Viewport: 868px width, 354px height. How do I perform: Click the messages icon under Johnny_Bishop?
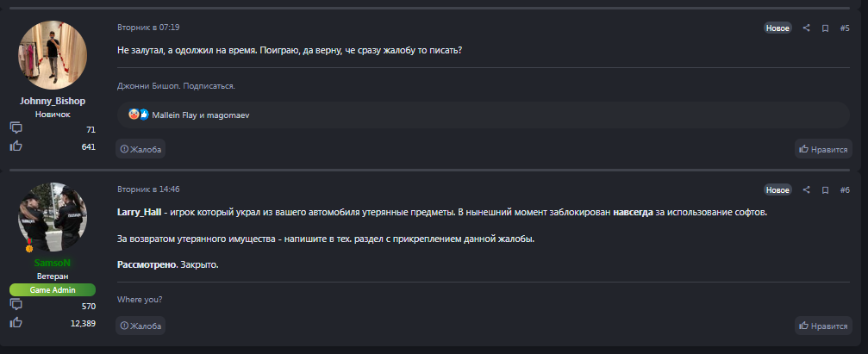[16, 127]
